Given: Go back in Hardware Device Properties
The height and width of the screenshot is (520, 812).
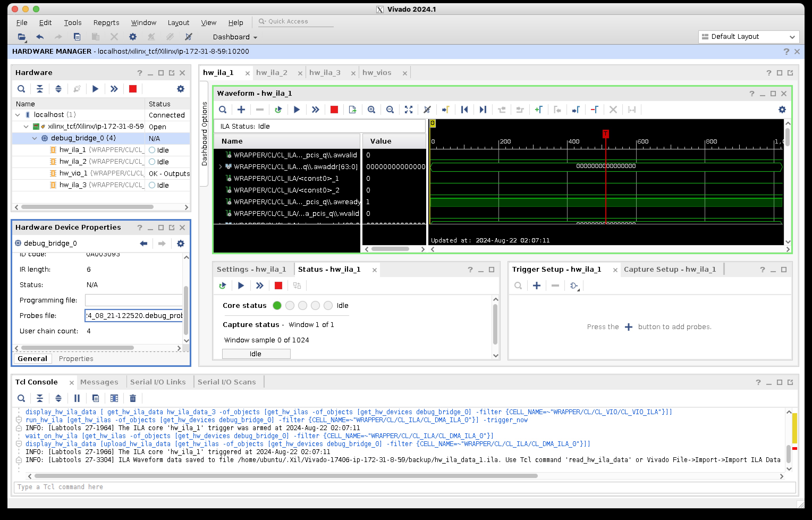Looking at the screenshot, I should 143,244.
